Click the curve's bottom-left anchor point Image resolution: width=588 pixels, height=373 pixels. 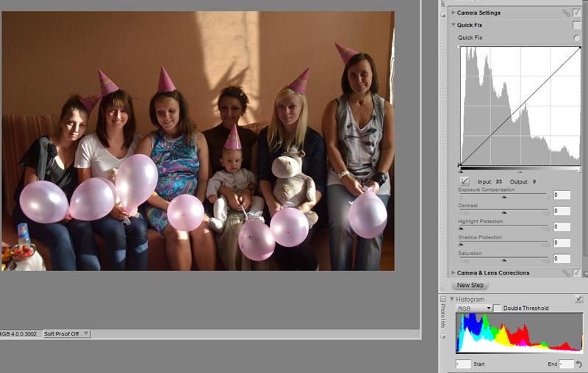coord(460,164)
